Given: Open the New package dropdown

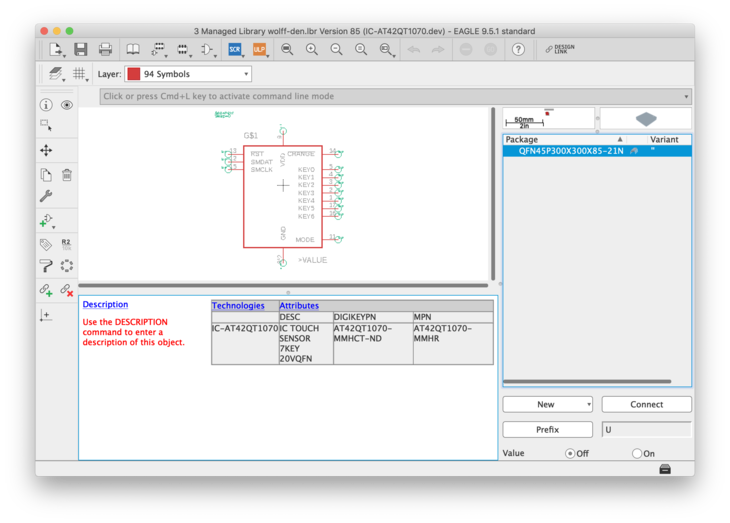Looking at the screenshot, I should [x=547, y=404].
